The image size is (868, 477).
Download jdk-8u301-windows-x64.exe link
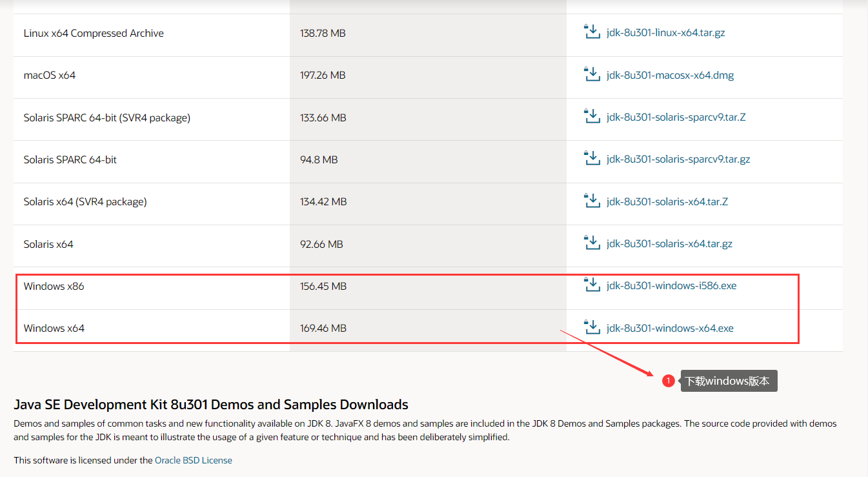point(670,328)
